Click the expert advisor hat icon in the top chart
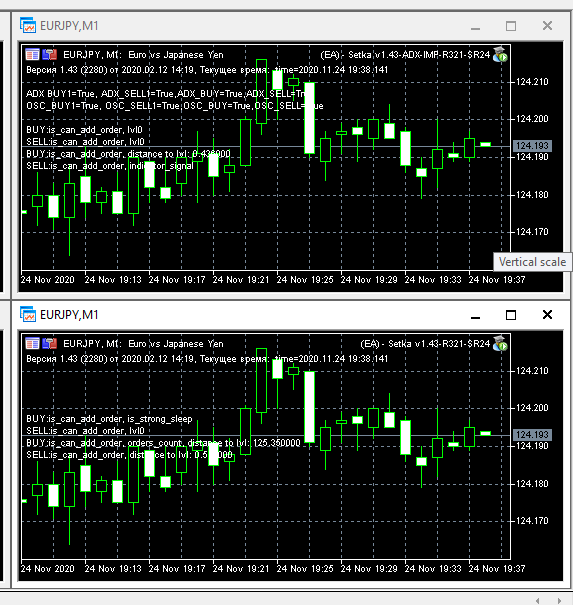This screenshot has height=605, width=573. [500, 54]
